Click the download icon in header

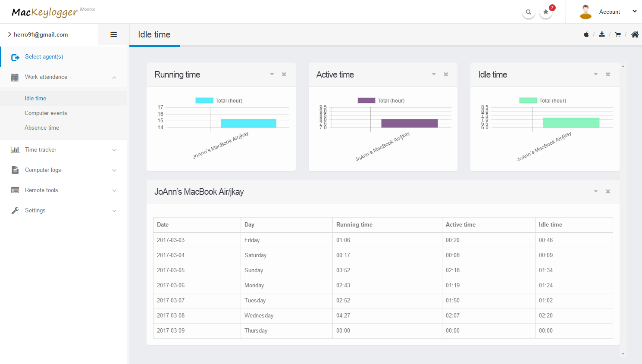602,34
